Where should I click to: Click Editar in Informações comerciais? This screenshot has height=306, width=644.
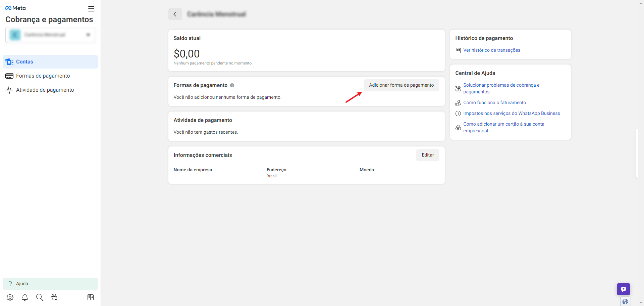pyautogui.click(x=428, y=155)
